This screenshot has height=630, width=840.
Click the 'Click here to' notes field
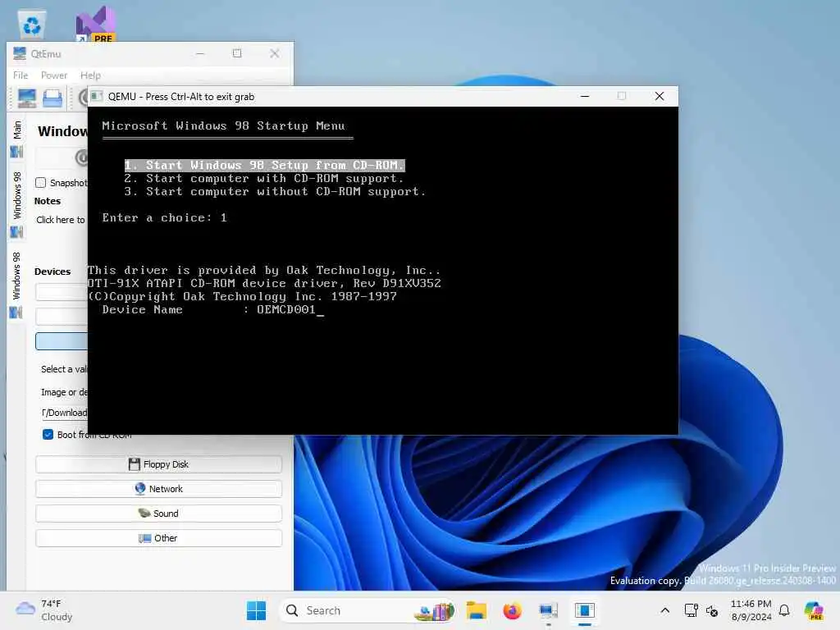point(61,220)
